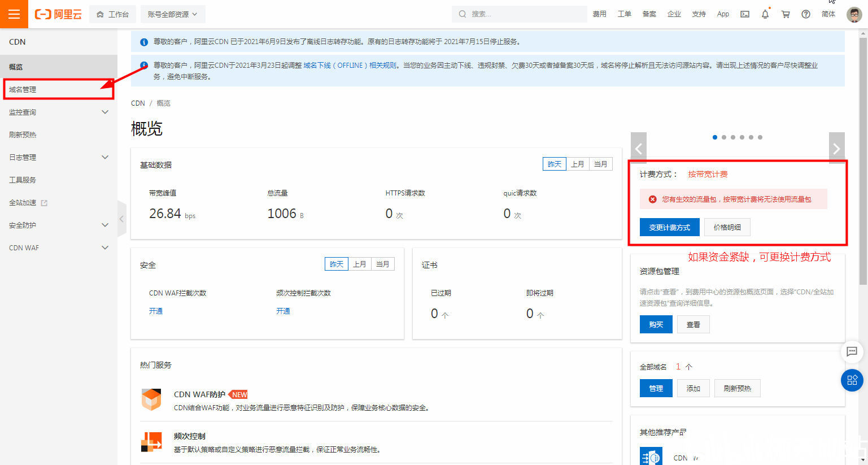Click the search input field
Screen dimensions: 868x465
coord(520,14)
